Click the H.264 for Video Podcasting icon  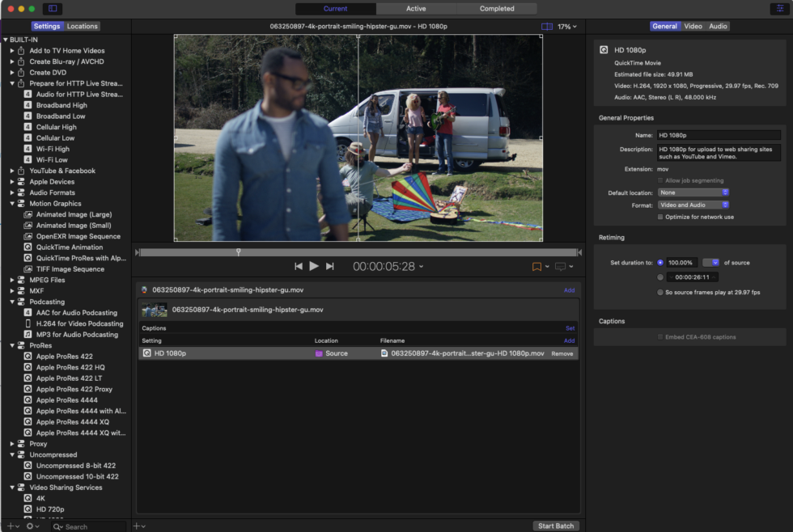[x=28, y=323]
